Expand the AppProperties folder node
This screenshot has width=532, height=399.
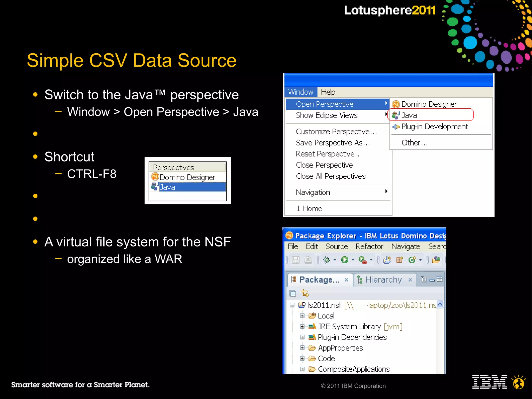pos(302,348)
